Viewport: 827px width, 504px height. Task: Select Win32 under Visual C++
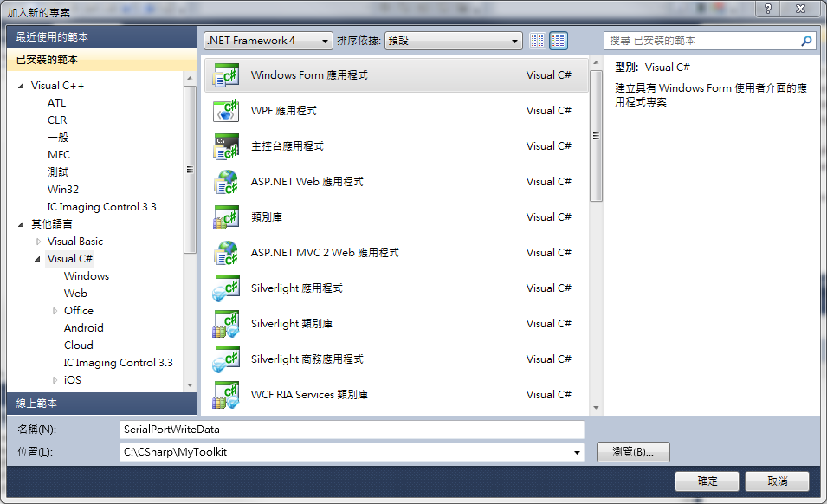coord(62,190)
